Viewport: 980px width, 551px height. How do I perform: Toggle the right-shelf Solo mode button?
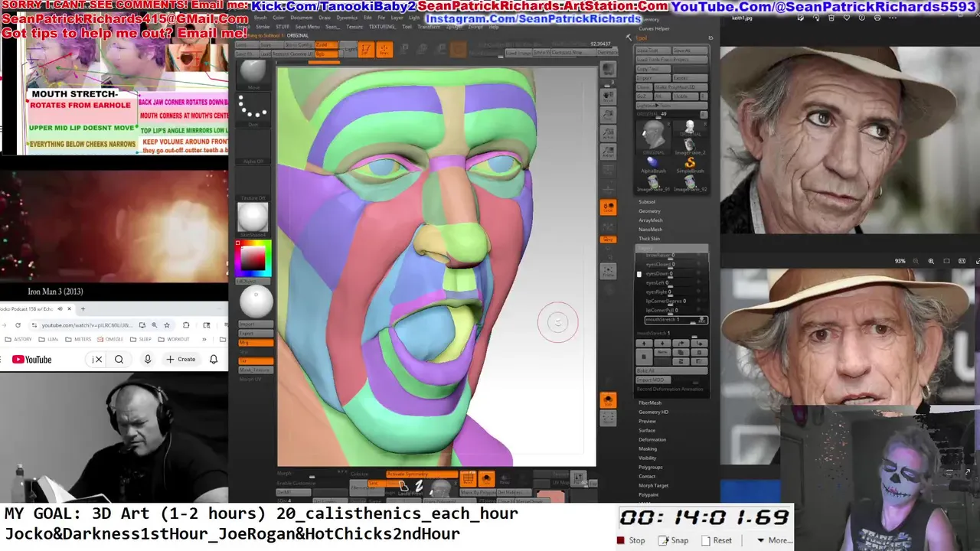coord(608,399)
